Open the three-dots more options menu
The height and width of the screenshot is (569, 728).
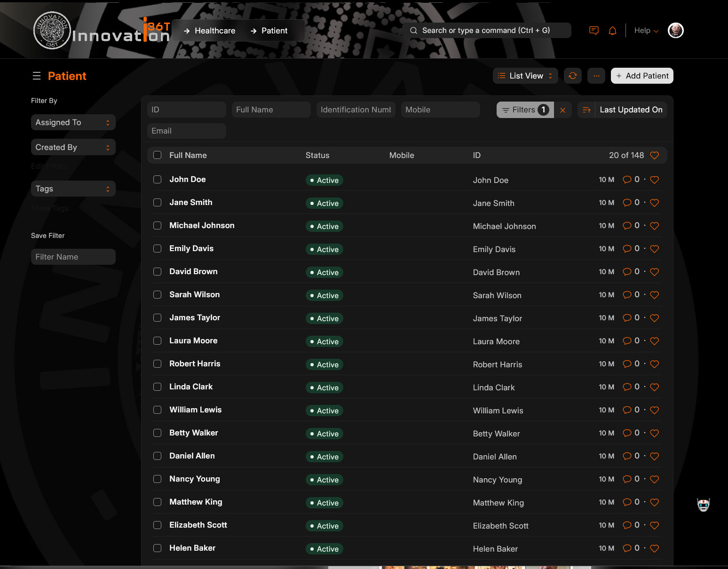(x=596, y=76)
